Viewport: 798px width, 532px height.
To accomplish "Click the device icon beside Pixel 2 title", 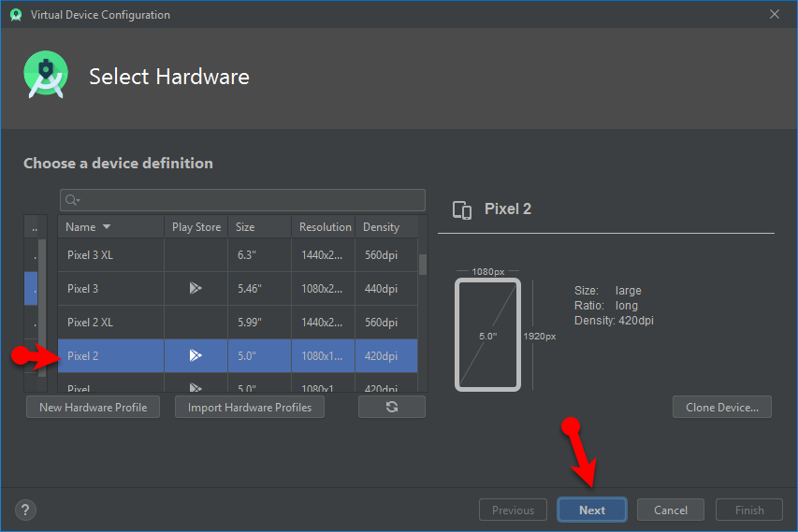I will pyautogui.click(x=461, y=209).
